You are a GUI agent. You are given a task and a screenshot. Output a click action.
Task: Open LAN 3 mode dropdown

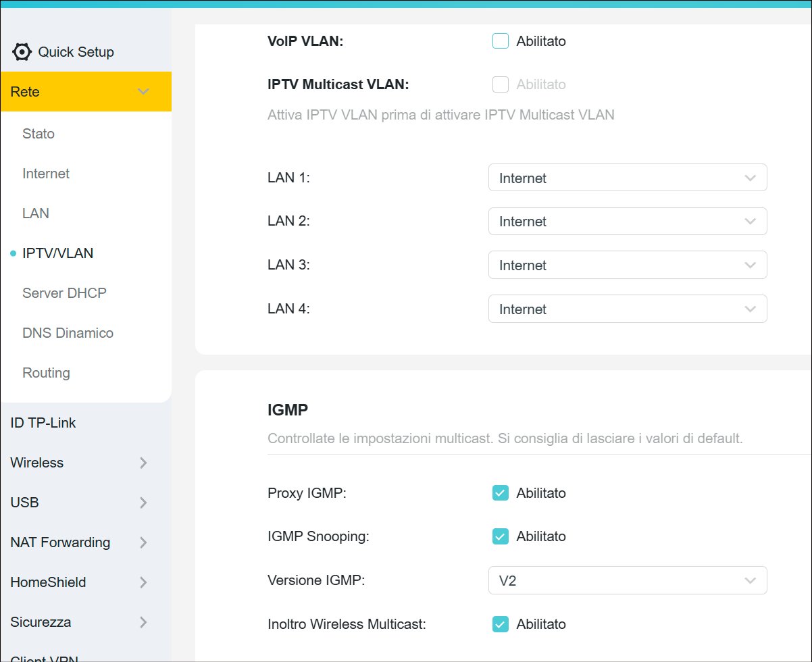click(628, 265)
